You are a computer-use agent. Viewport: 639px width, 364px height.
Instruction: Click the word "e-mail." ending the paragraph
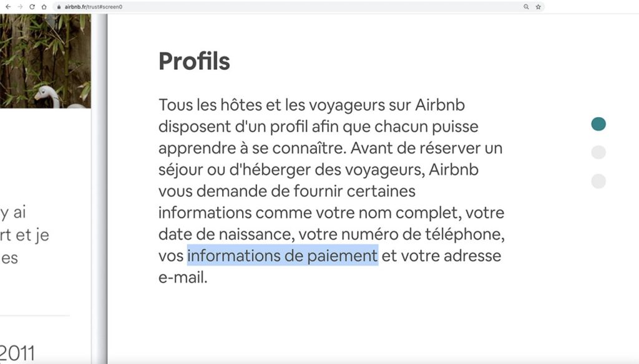183,278
